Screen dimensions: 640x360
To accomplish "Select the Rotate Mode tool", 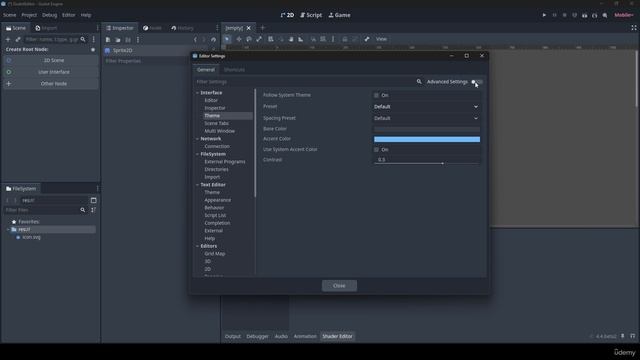I will 249,39.
